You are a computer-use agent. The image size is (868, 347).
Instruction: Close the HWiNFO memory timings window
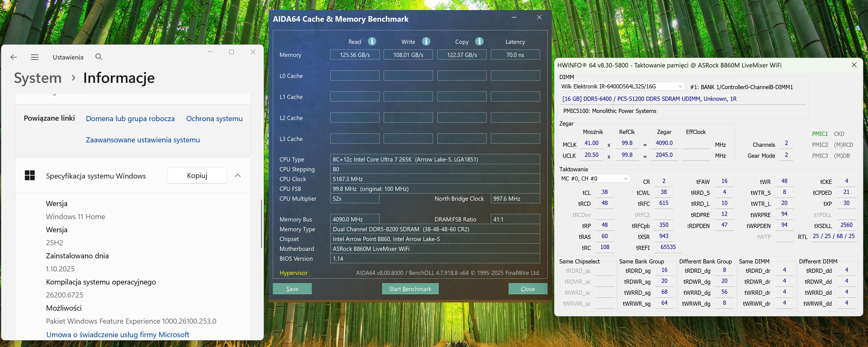point(854,65)
